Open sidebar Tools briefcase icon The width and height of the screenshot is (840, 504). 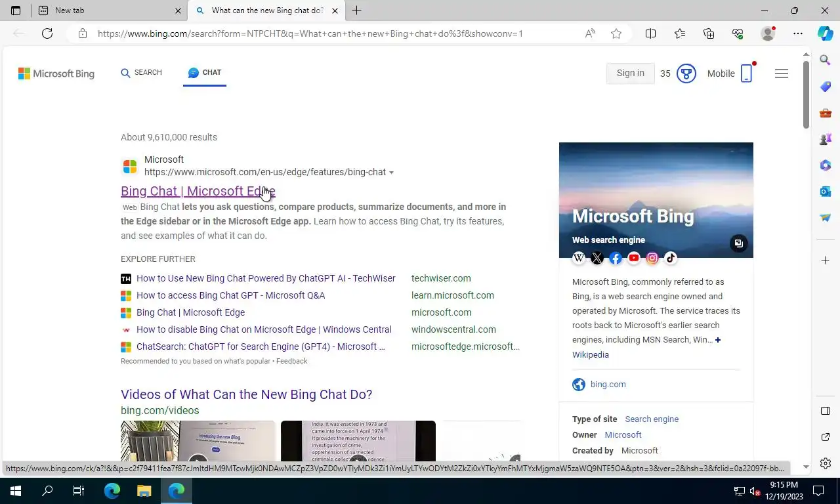[826, 113]
